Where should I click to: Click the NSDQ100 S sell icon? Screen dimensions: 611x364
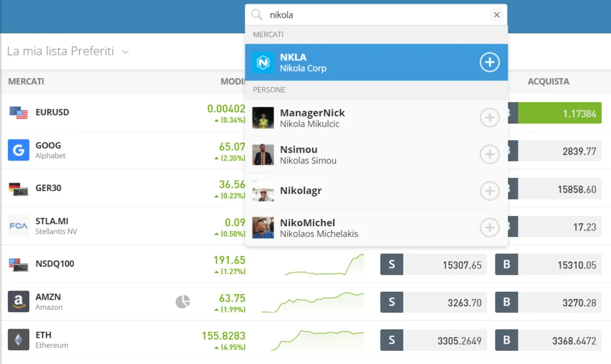[391, 264]
